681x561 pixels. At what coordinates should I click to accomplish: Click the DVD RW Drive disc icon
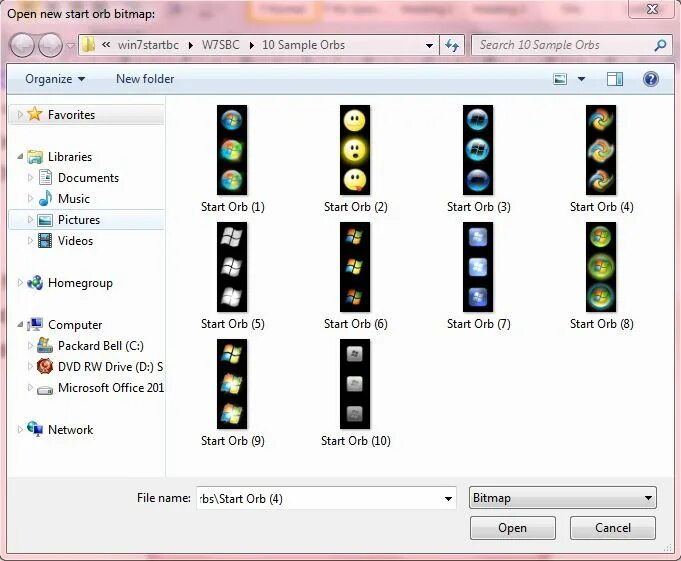point(45,366)
